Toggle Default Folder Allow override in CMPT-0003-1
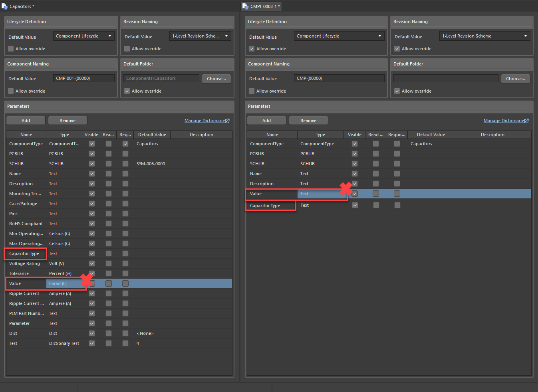Image resolution: width=538 pixels, height=392 pixels. click(397, 91)
